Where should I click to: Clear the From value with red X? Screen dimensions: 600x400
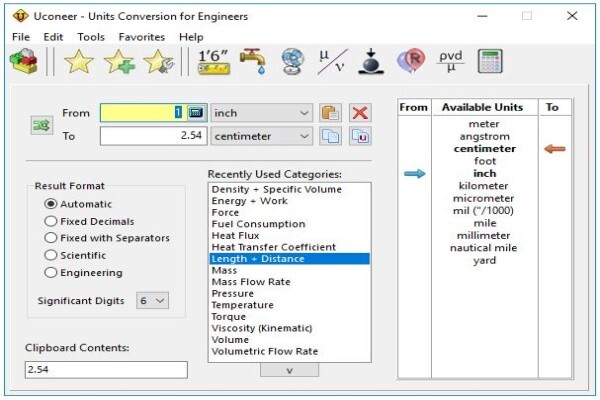(360, 113)
